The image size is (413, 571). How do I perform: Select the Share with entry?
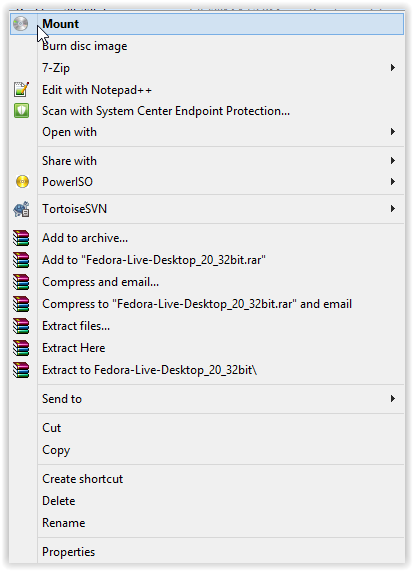(207, 161)
